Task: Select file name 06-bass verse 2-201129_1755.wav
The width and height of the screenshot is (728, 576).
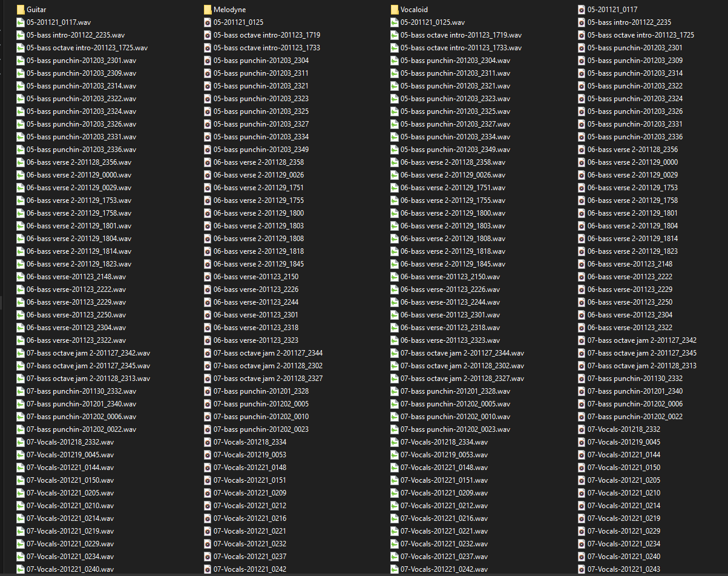Action: [x=453, y=200]
